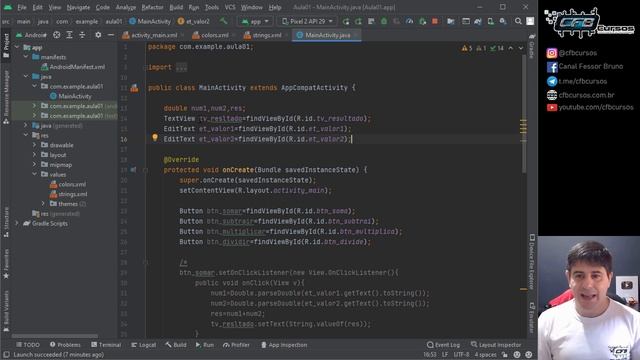
Task: Toggle the Build Variants side tab
Action: tap(6, 310)
